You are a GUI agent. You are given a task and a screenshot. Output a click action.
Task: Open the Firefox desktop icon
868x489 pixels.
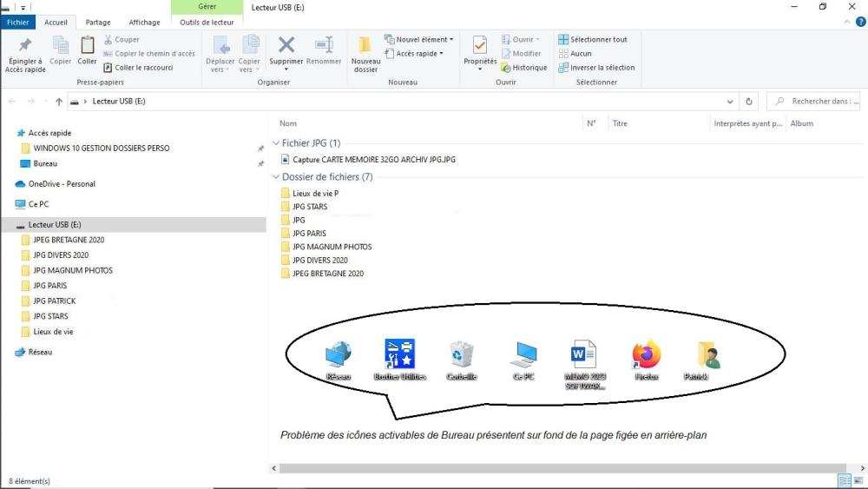pyautogui.click(x=646, y=356)
